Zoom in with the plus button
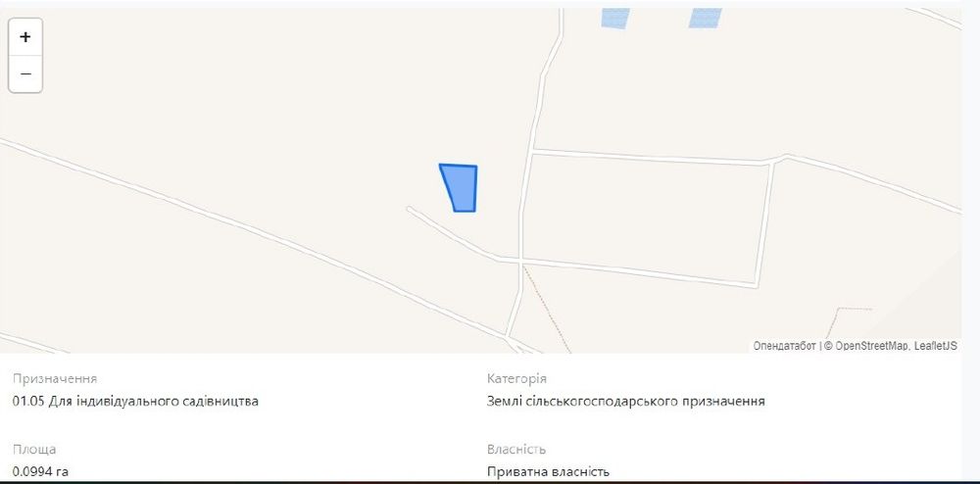Image resolution: width=980 pixels, height=484 pixels. (x=25, y=37)
